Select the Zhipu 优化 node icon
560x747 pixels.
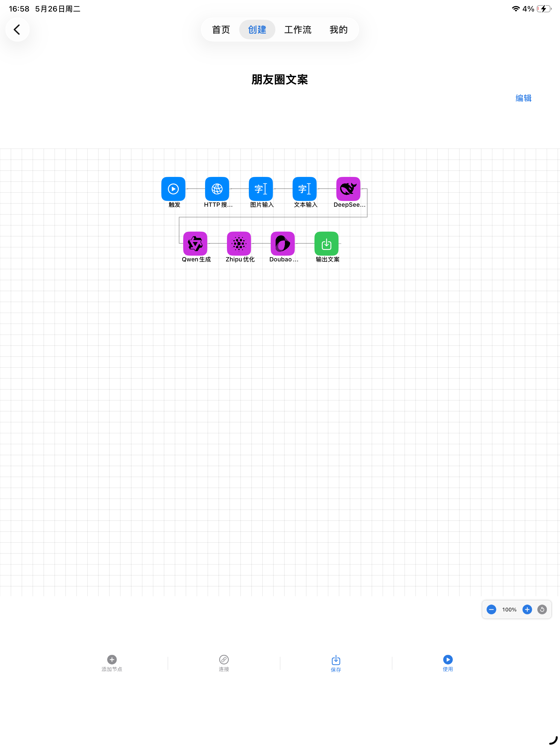(239, 243)
